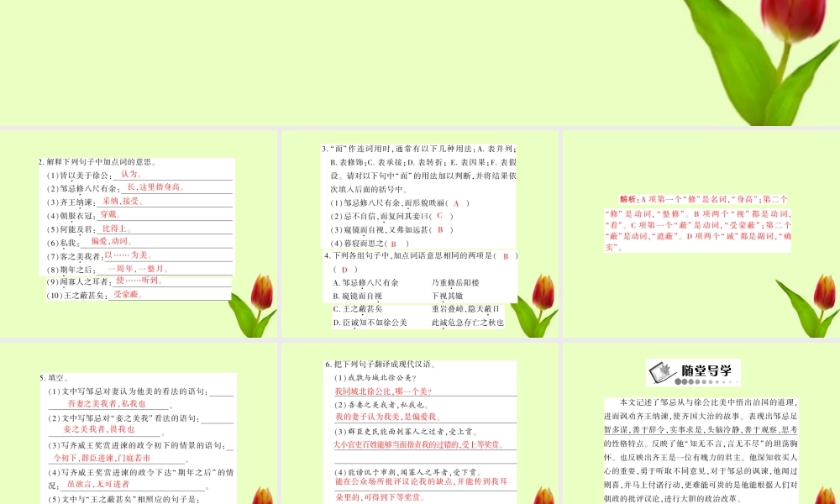Click the line (9) 闻寡人之耳者

coord(79,281)
